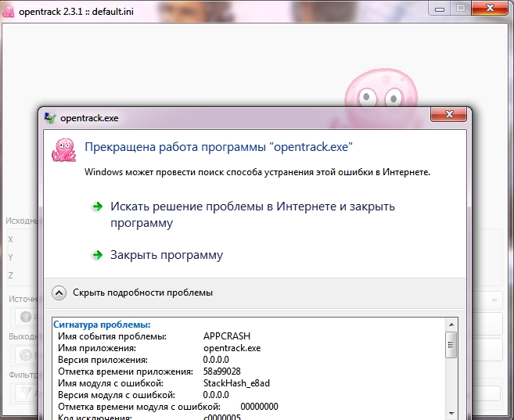
Task: Click the 'APPCRASH' value
Action: point(227,336)
